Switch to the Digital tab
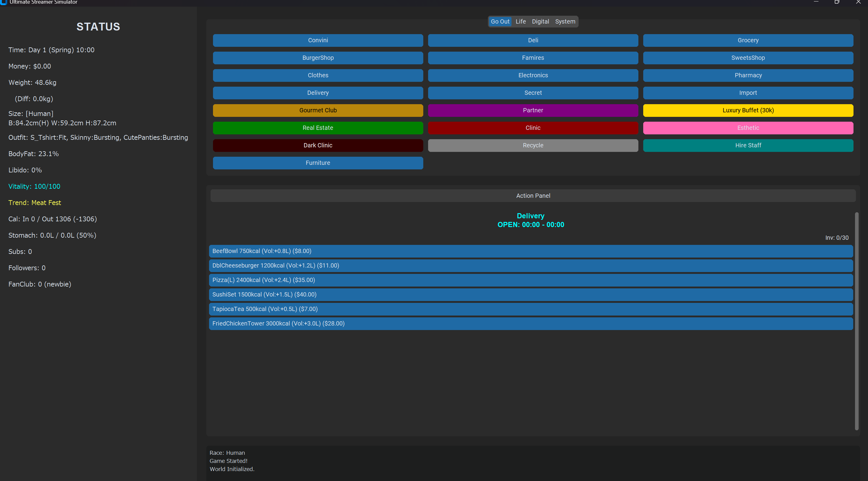The width and height of the screenshot is (868, 481). pyautogui.click(x=540, y=21)
